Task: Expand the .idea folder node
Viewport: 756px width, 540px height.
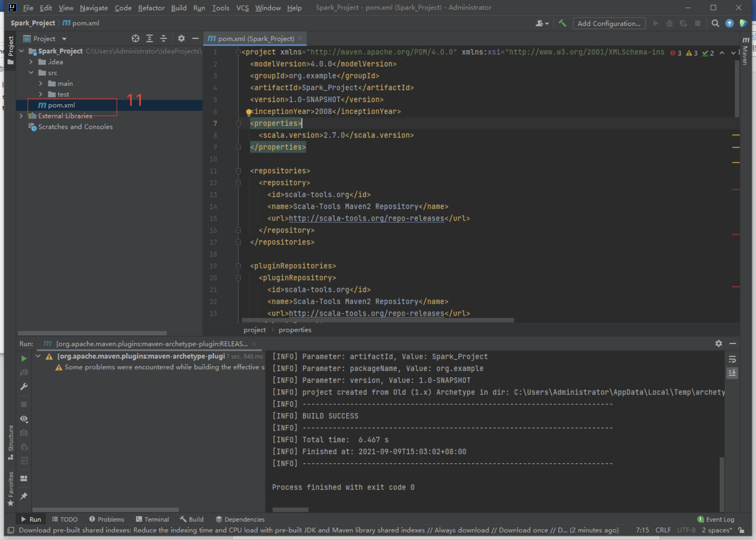Action: pyautogui.click(x=31, y=62)
